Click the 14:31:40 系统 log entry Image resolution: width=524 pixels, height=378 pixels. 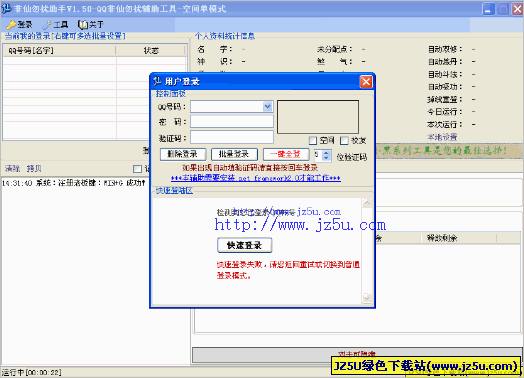74,183
